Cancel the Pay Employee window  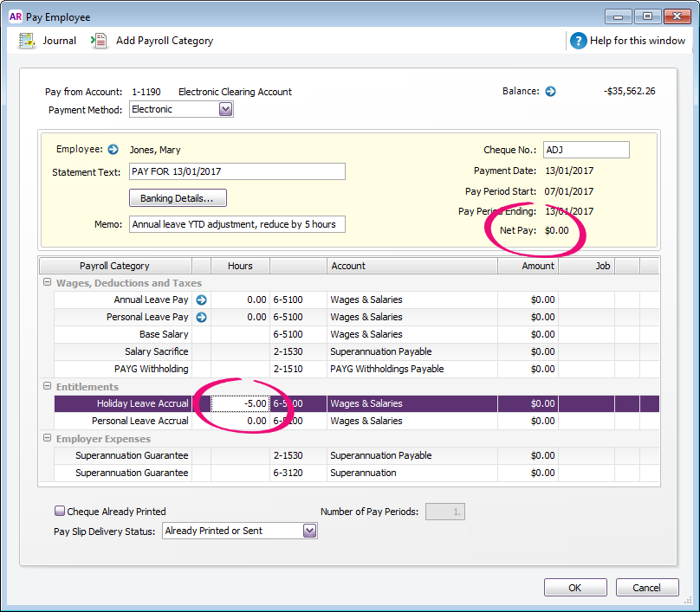click(647, 587)
